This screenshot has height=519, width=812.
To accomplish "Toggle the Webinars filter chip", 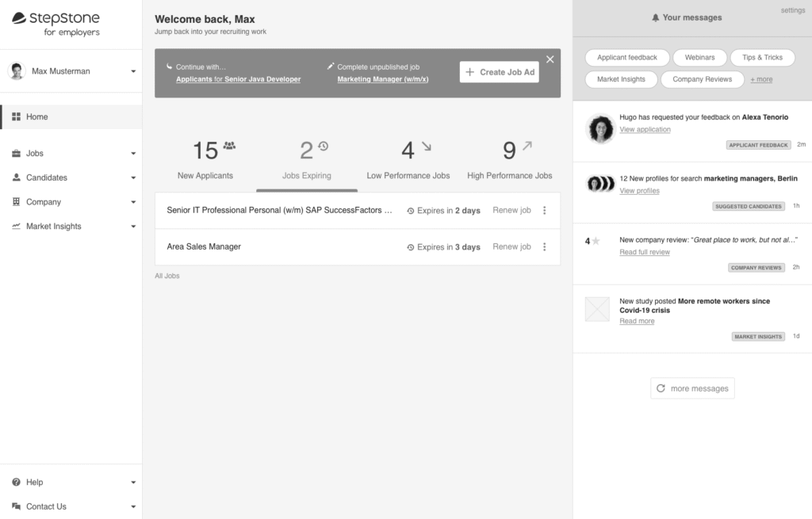I will pyautogui.click(x=699, y=58).
